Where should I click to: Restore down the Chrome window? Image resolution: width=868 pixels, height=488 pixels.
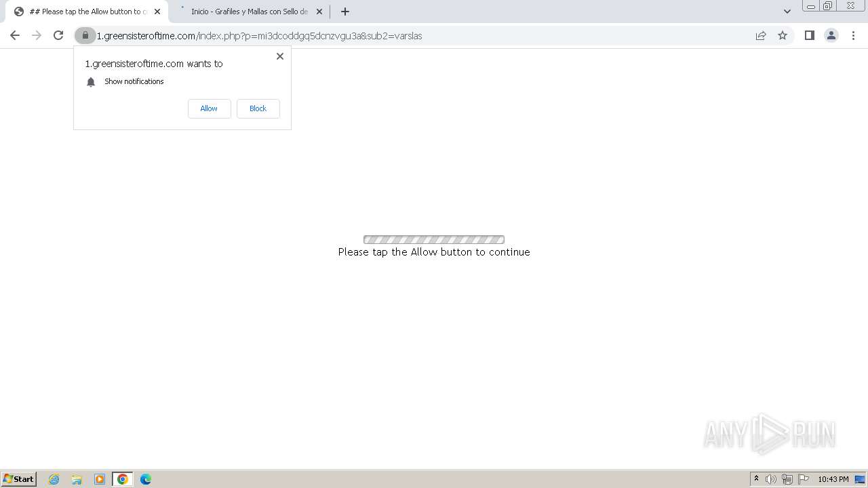(827, 6)
